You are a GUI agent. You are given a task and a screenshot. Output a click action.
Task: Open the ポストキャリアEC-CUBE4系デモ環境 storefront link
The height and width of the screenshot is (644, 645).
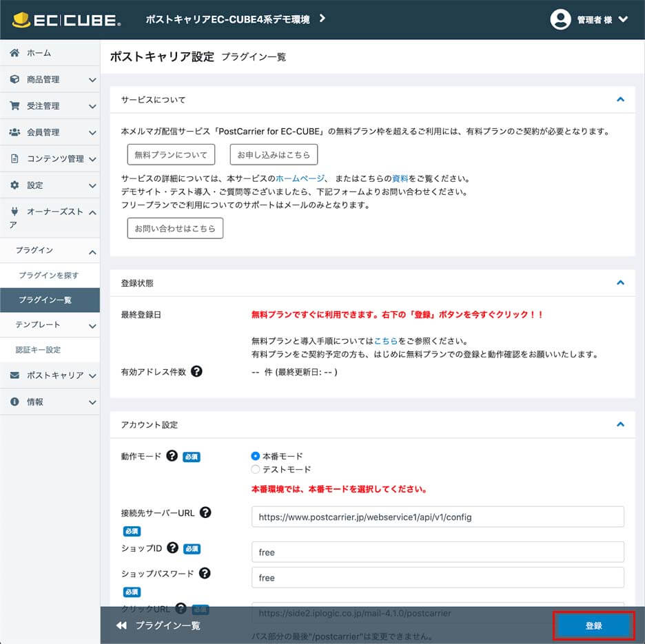click(235, 19)
